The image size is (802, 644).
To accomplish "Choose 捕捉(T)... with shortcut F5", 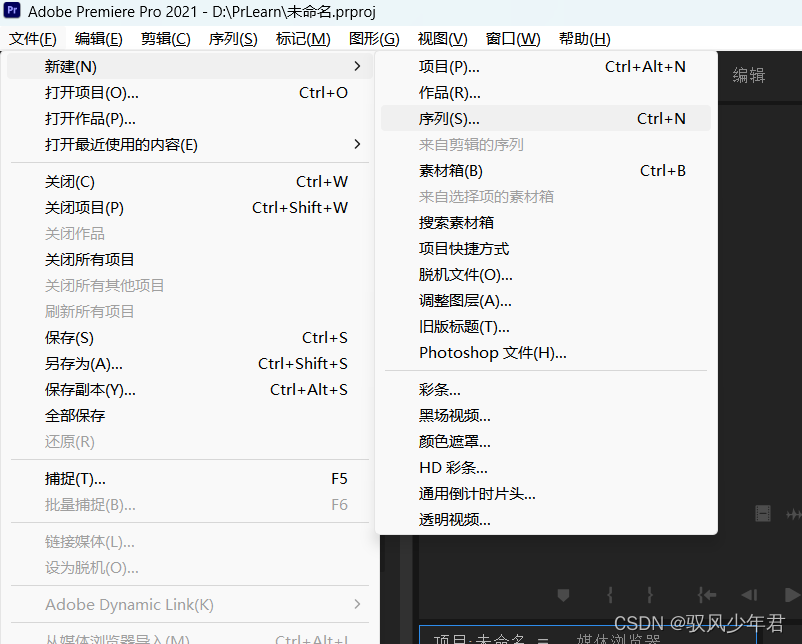I will tap(190, 479).
